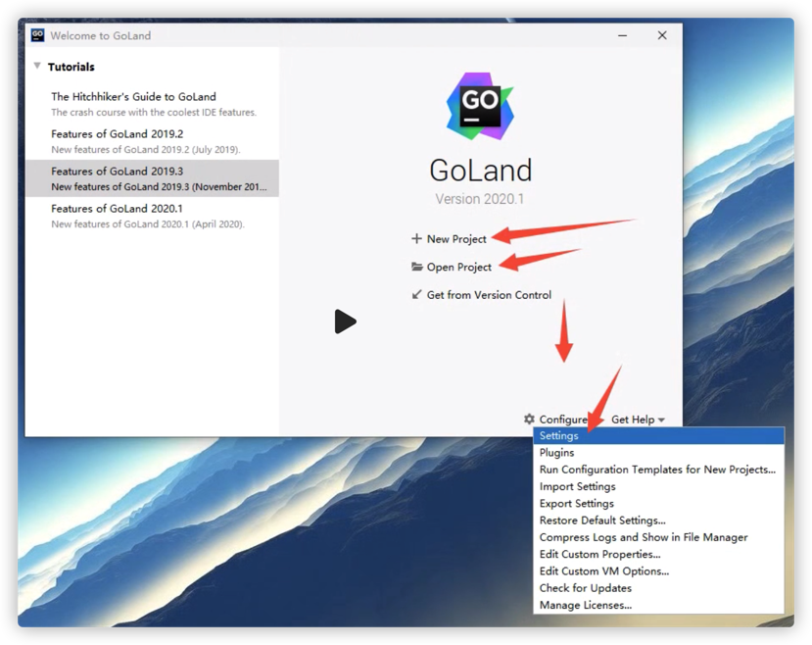The height and width of the screenshot is (645, 812).
Task: Select Import Settings
Action: (x=659, y=486)
